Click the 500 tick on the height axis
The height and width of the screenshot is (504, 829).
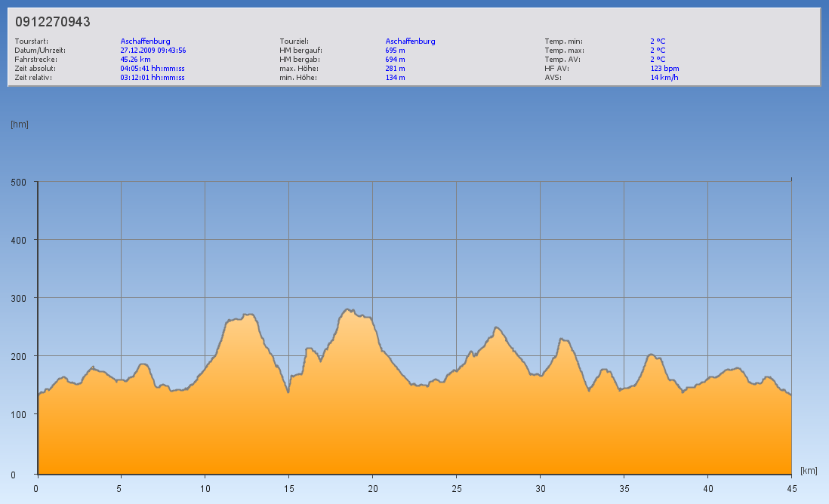[19, 182]
